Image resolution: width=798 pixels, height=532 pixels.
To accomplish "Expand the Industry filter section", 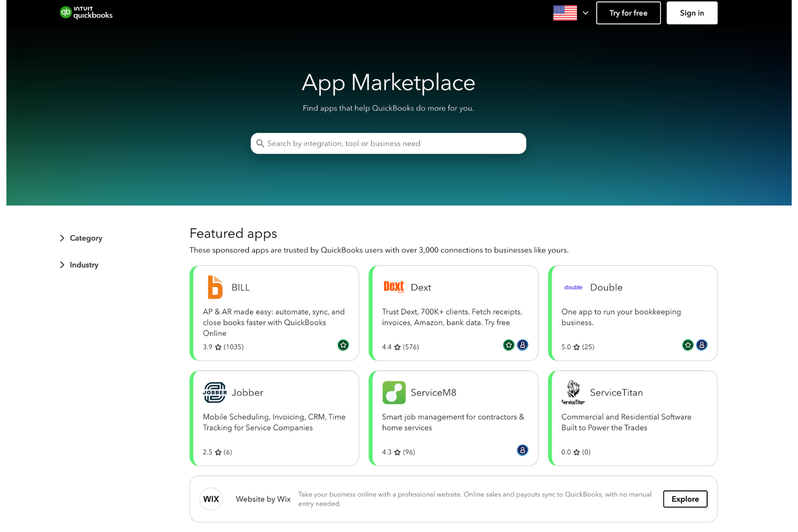I will (x=79, y=265).
